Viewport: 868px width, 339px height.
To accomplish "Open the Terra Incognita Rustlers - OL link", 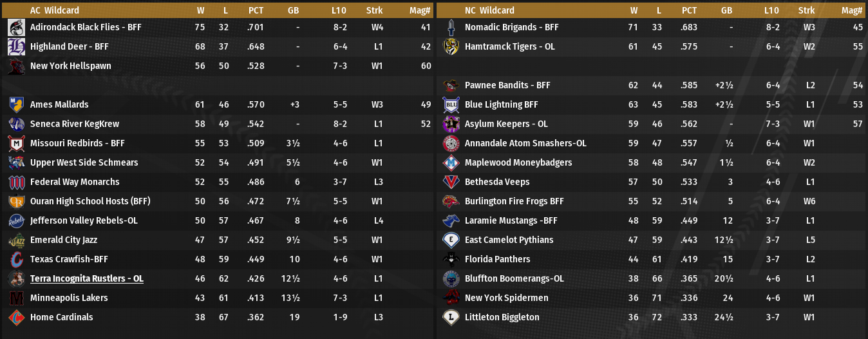I will click(x=86, y=278).
